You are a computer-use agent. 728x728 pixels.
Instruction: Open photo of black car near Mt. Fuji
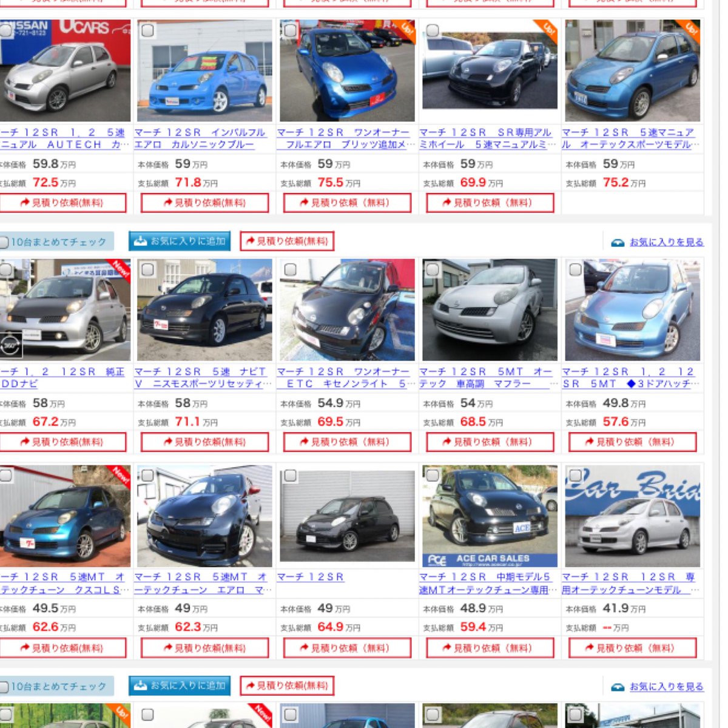pyautogui.click(x=204, y=309)
